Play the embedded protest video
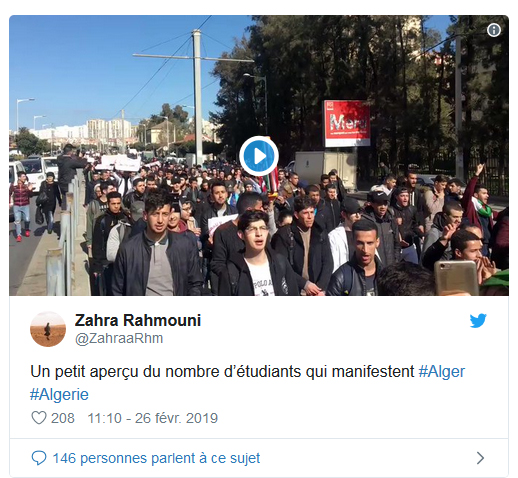Image resolution: width=518 pixels, height=478 pixels. (259, 156)
